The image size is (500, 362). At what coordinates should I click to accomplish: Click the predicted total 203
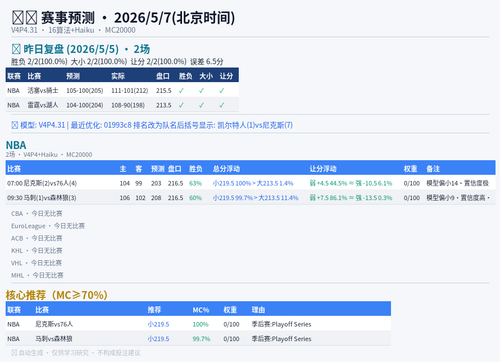point(156,183)
